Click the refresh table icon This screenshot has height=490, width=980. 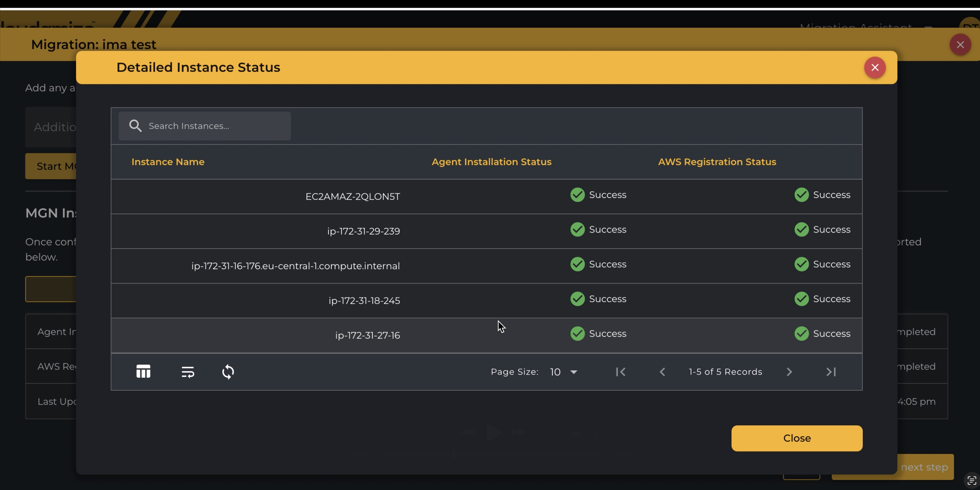[x=228, y=372]
